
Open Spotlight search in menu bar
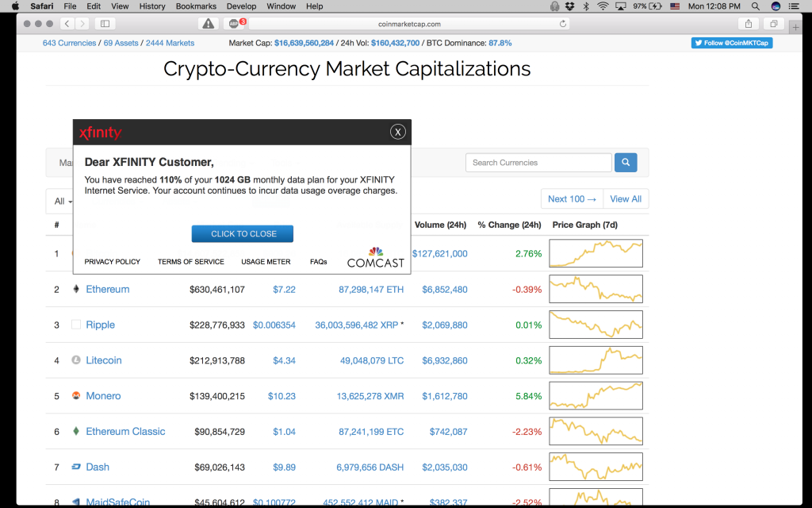(756, 6)
